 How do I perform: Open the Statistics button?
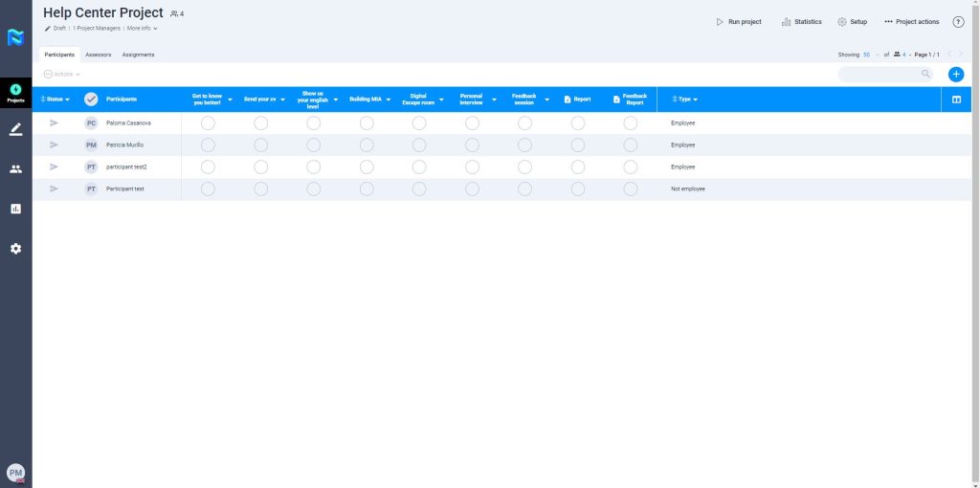801,22
